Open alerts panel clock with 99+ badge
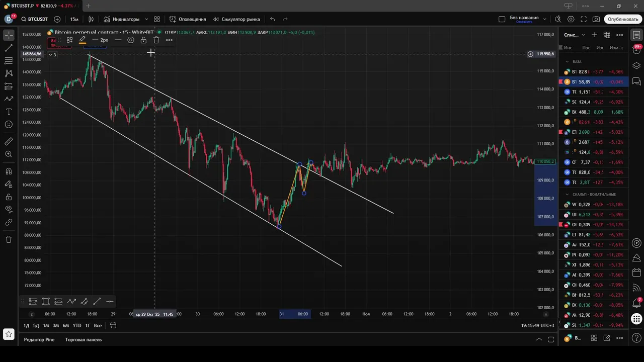Viewport: 644px width, 362px height. (636, 50)
